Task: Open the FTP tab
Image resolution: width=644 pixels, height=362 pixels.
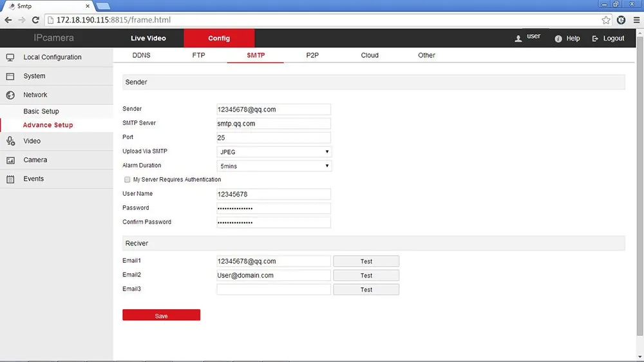Action: point(198,55)
